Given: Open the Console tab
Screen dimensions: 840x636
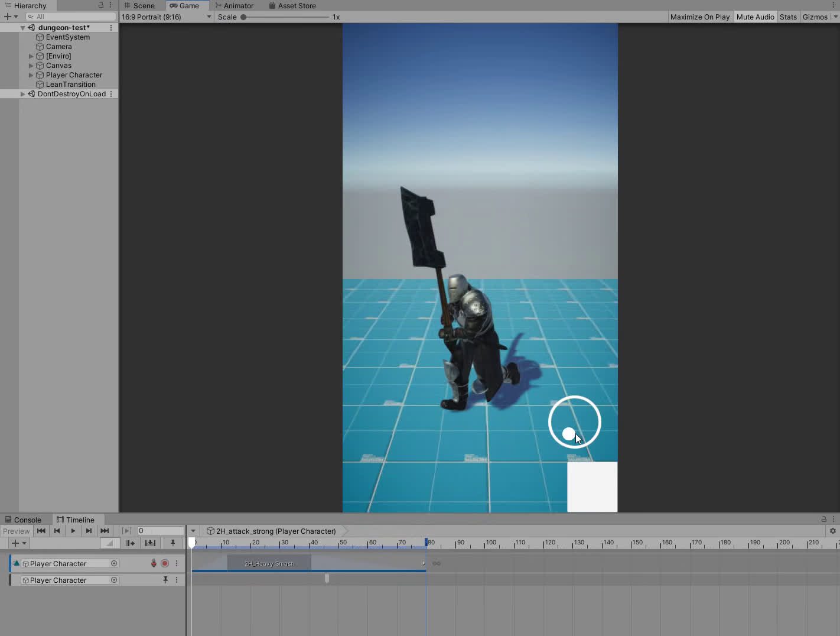Looking at the screenshot, I should pyautogui.click(x=22, y=520).
